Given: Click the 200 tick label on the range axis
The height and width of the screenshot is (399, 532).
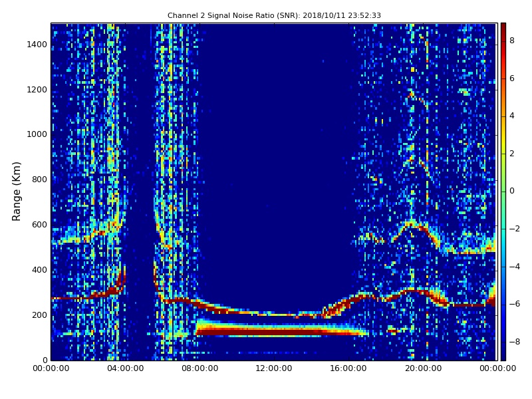Looking at the screenshot, I should 39,315.
